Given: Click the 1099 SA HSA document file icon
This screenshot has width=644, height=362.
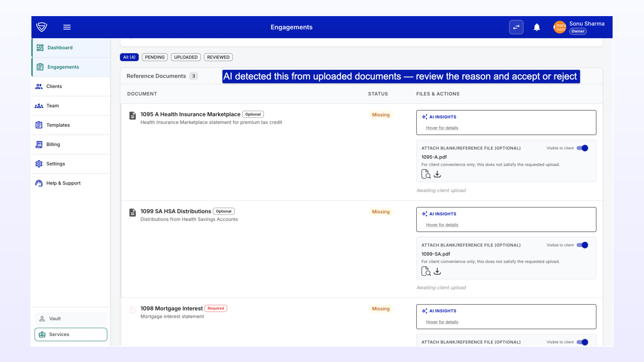Looking at the screenshot, I should 132,212.
